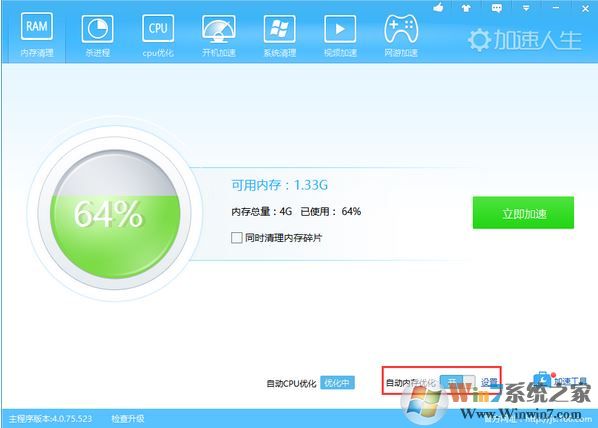Open the cpu优化 tab
This screenshot has height=428, width=598.
click(x=158, y=36)
